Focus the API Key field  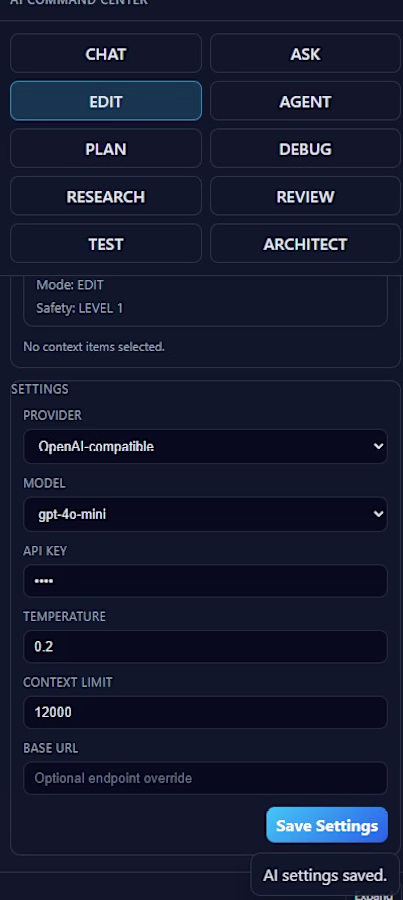pyautogui.click(x=205, y=581)
